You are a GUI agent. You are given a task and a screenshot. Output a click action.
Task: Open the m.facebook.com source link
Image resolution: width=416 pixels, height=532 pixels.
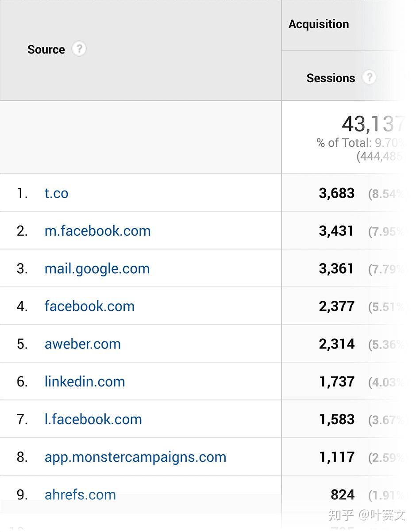97,231
